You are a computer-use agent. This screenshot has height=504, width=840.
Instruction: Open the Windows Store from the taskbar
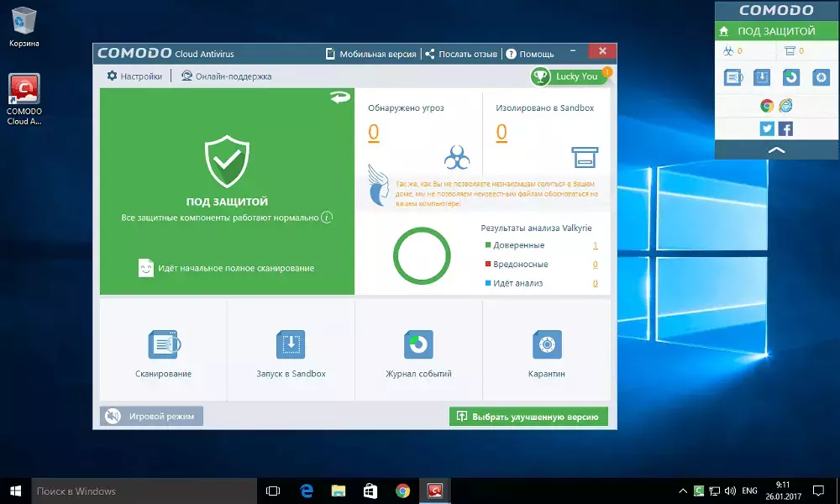point(370,491)
